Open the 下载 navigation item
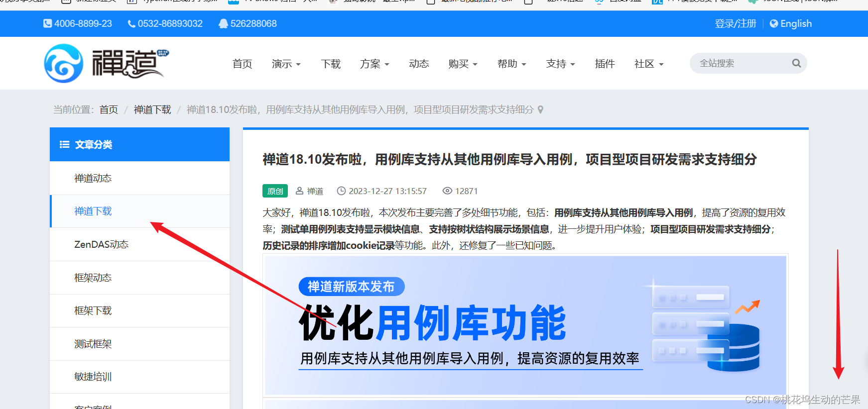The height and width of the screenshot is (409, 868). click(331, 64)
